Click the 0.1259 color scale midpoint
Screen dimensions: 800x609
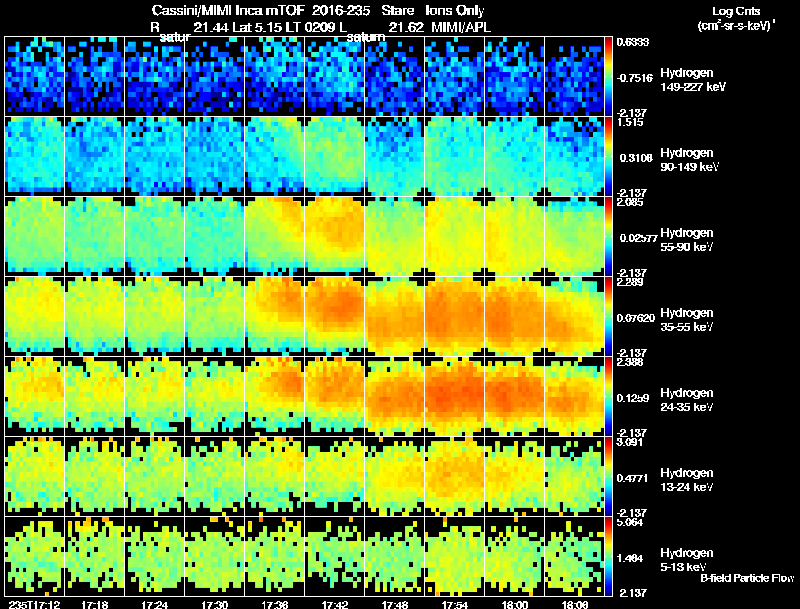633,398
